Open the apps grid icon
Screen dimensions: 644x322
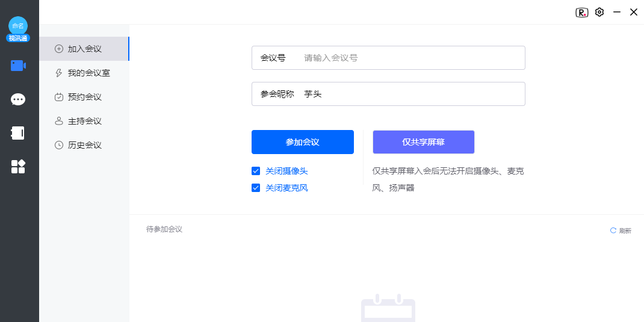click(18, 167)
